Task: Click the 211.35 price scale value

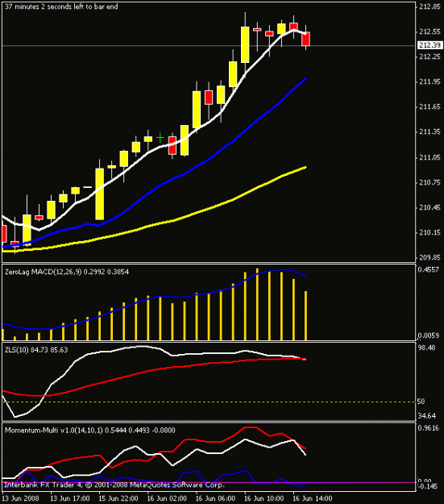Action: coord(429,131)
